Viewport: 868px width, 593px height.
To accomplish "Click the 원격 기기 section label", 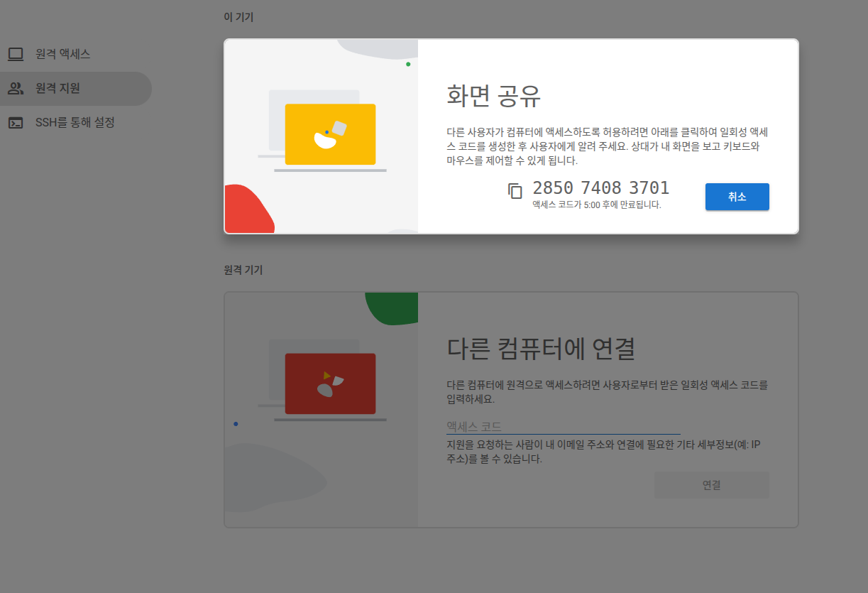I will tap(243, 270).
